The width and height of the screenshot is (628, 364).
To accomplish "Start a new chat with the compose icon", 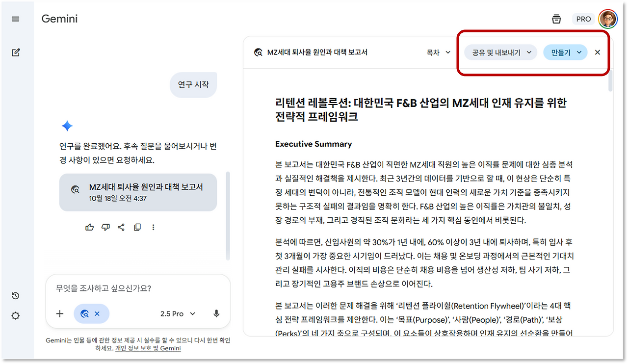I will click(x=16, y=52).
